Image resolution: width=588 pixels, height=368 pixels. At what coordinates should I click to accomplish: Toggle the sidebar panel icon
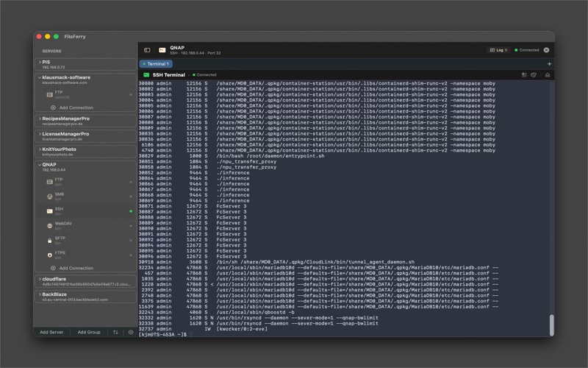pos(147,50)
